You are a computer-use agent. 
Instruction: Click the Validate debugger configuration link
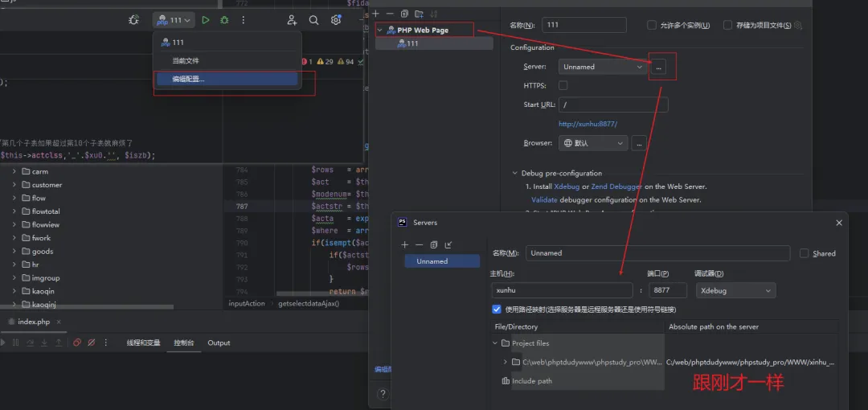(x=544, y=200)
